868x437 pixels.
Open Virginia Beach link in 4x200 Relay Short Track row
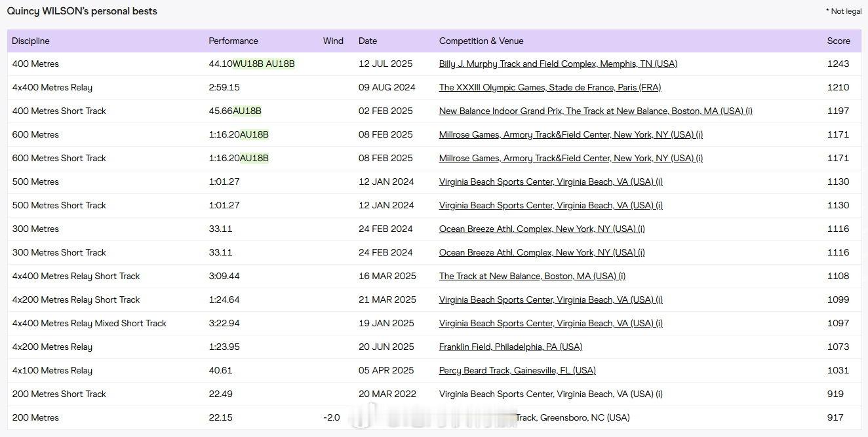[x=551, y=300]
